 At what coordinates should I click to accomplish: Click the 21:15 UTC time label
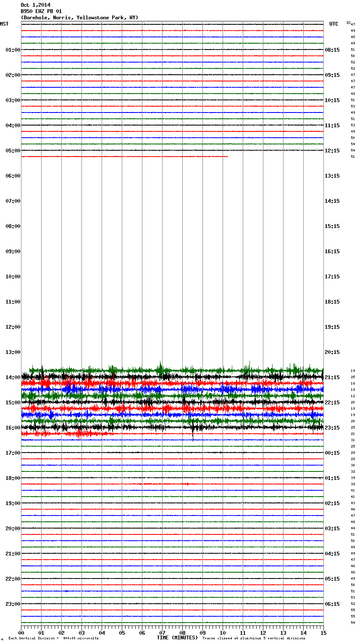coord(332,377)
